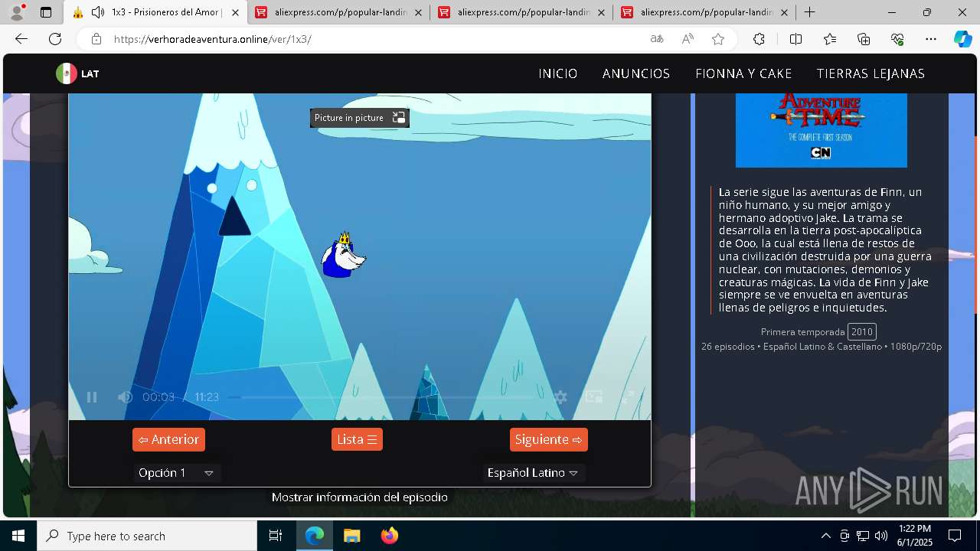The image size is (980, 551).
Task: Close the 1x3 Prisioneros del Amor tab
Action: point(235,12)
